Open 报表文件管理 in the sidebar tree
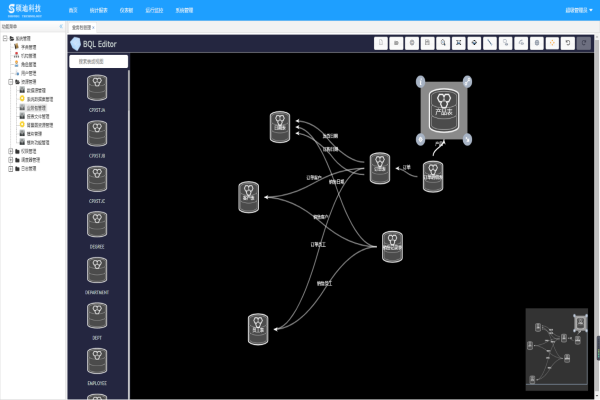 coord(38,116)
